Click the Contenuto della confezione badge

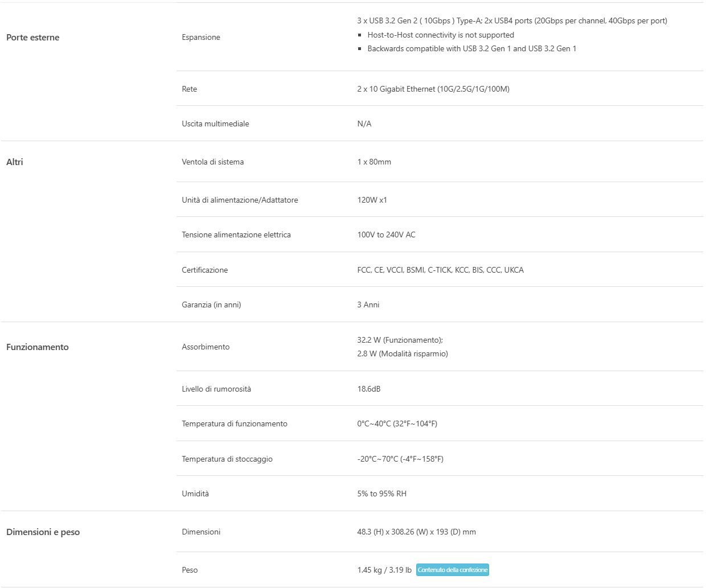click(452, 570)
